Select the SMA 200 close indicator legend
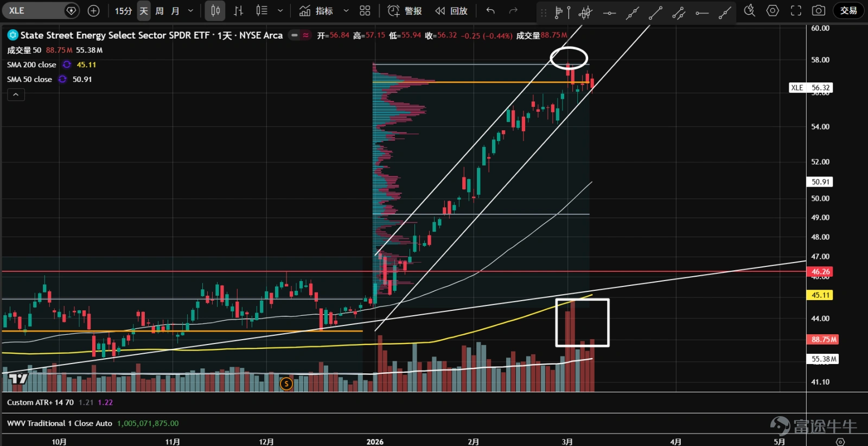The width and height of the screenshot is (868, 446). point(31,65)
